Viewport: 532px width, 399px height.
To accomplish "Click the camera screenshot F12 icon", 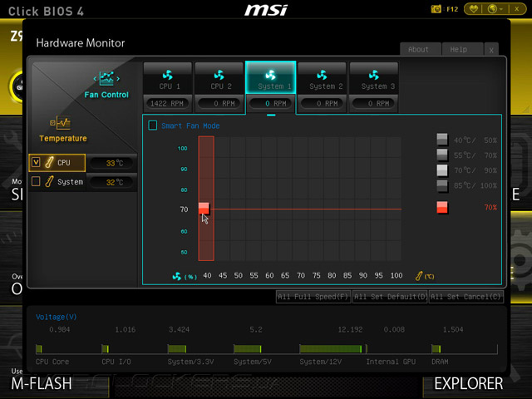I will coord(436,9).
